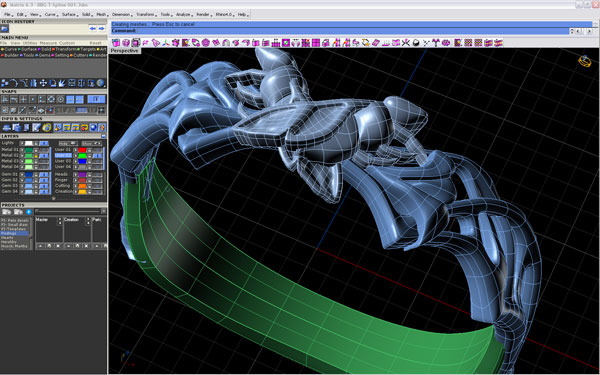Select Heraldry in the Projects list
The height and width of the screenshot is (375, 600).
[8, 242]
